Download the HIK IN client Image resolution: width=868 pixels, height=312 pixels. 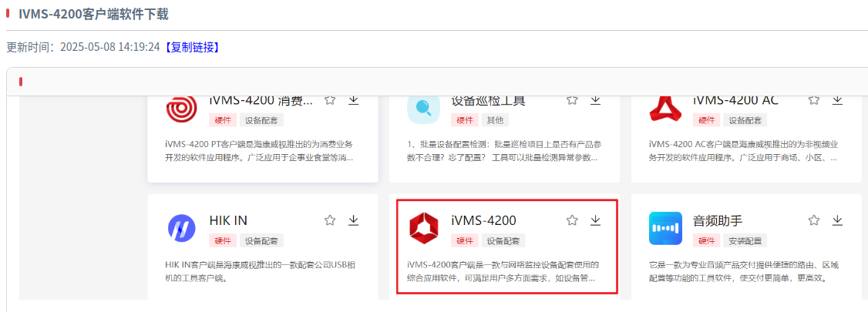pos(354,221)
